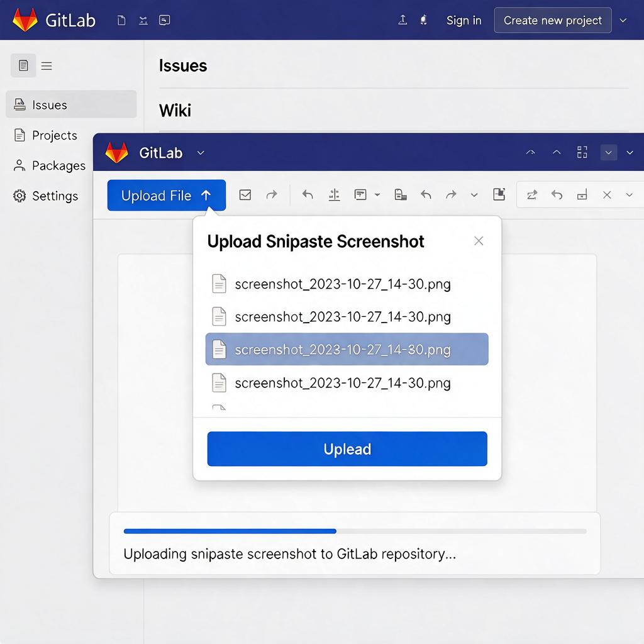This screenshot has height=644, width=644.
Task: Click the larger up chevron in front window title bar
Action: pyautogui.click(x=557, y=152)
